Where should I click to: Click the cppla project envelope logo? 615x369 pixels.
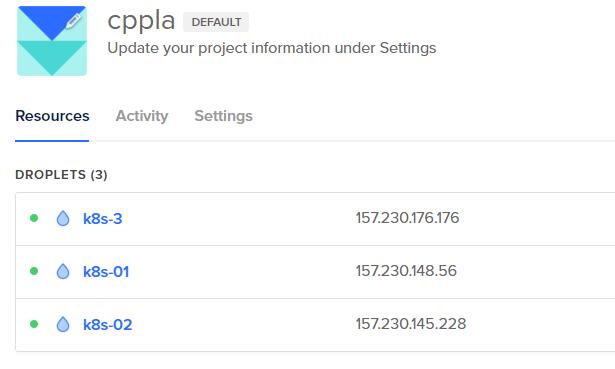point(52,41)
